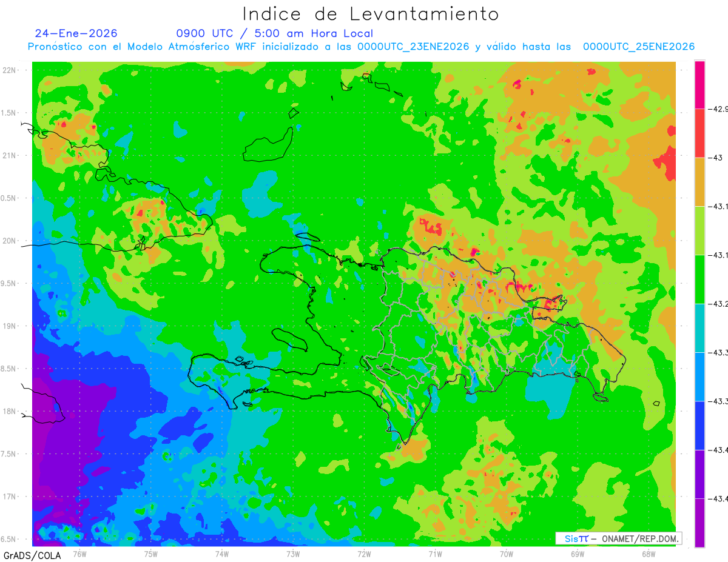The image size is (728, 562).
Task: Click the teal segment of the color bar
Action: tap(699, 328)
